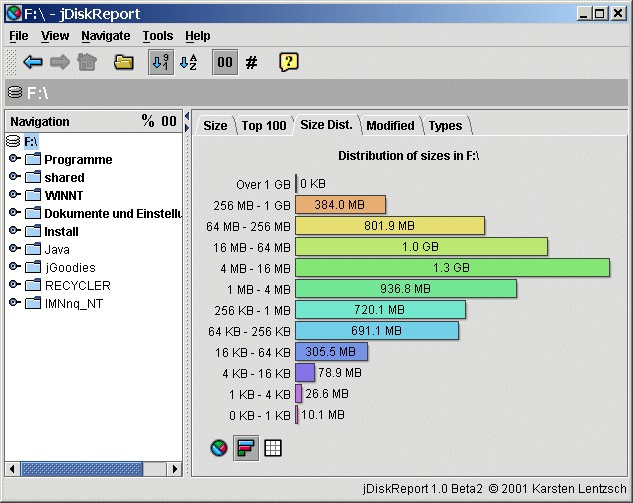
Task: Click the light green 1.0 GB bar
Action: (x=421, y=247)
